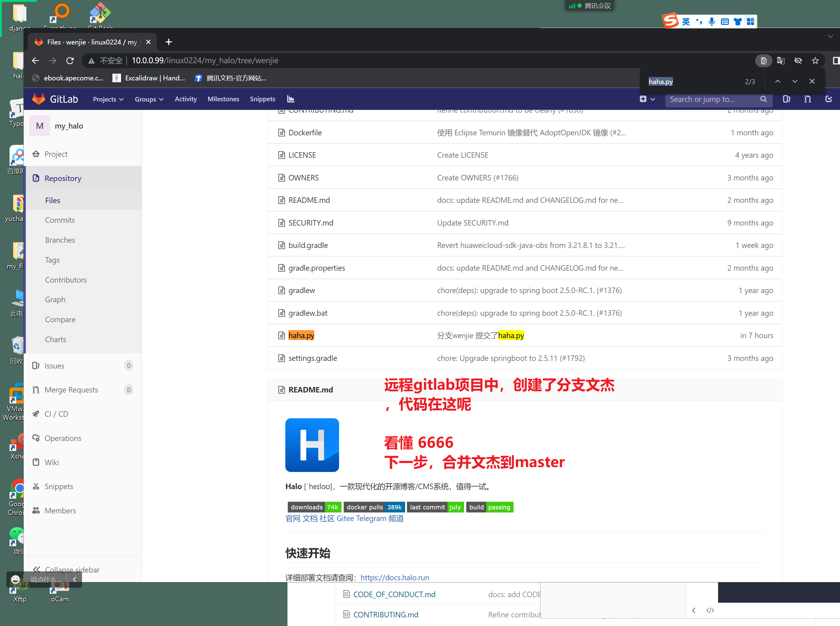Select Branches in the Repository submenu
Viewport: 840px width, 626px height.
[x=60, y=240]
